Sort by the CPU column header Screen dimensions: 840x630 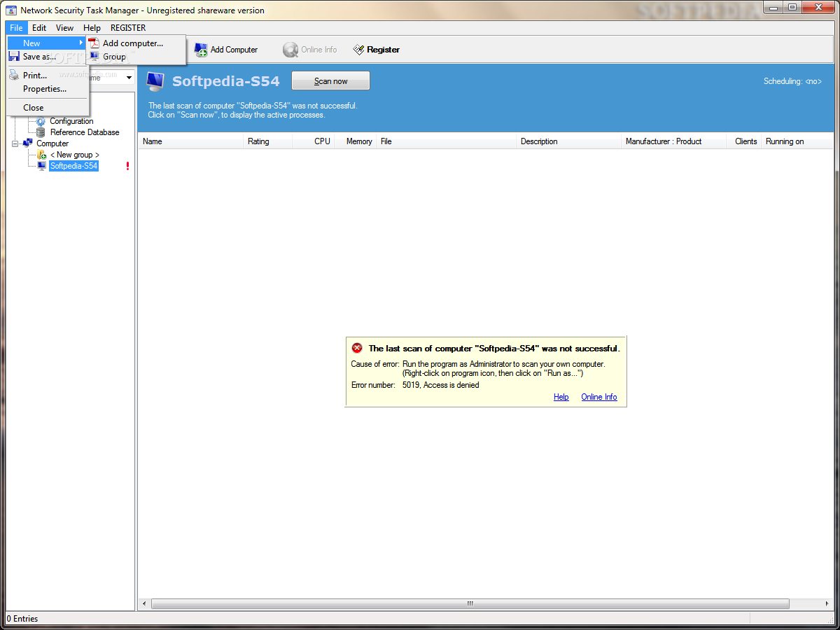312,141
